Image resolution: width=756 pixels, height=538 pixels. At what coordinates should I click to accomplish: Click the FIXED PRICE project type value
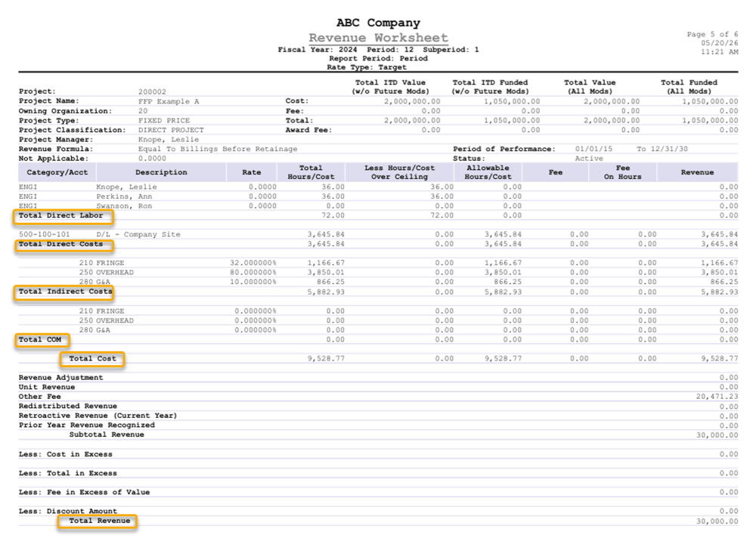164,120
